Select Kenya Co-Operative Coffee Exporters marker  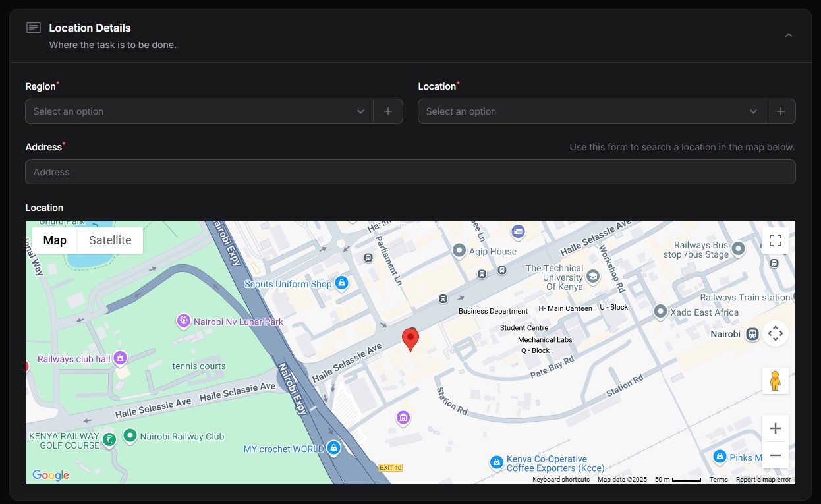point(496,462)
